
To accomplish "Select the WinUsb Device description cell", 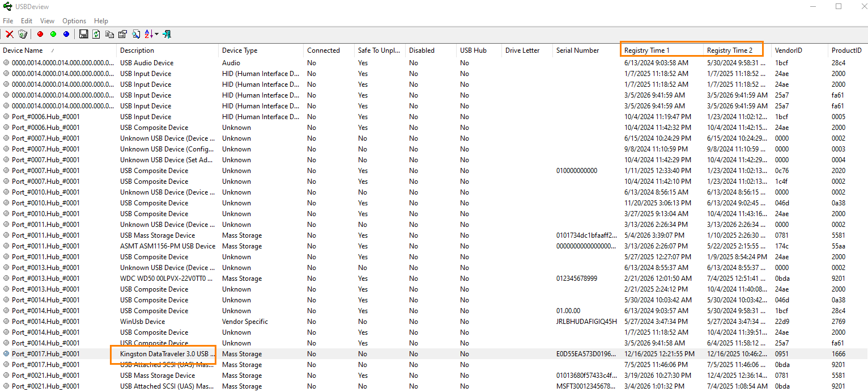I will coord(143,322).
